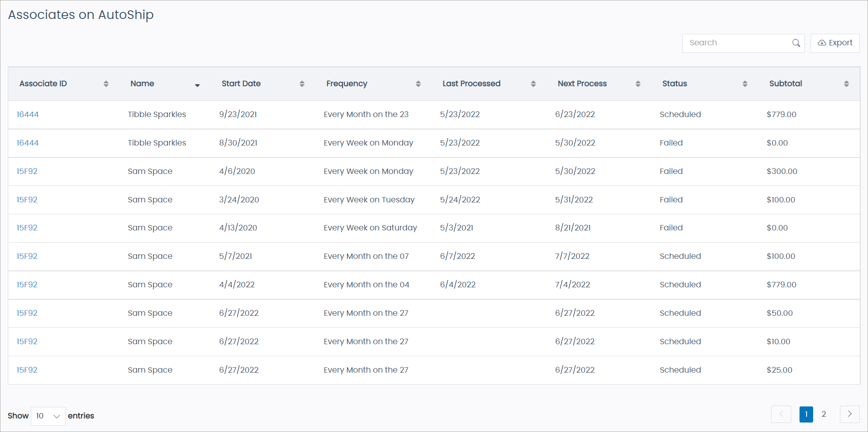Focus the Search input field

pos(736,43)
